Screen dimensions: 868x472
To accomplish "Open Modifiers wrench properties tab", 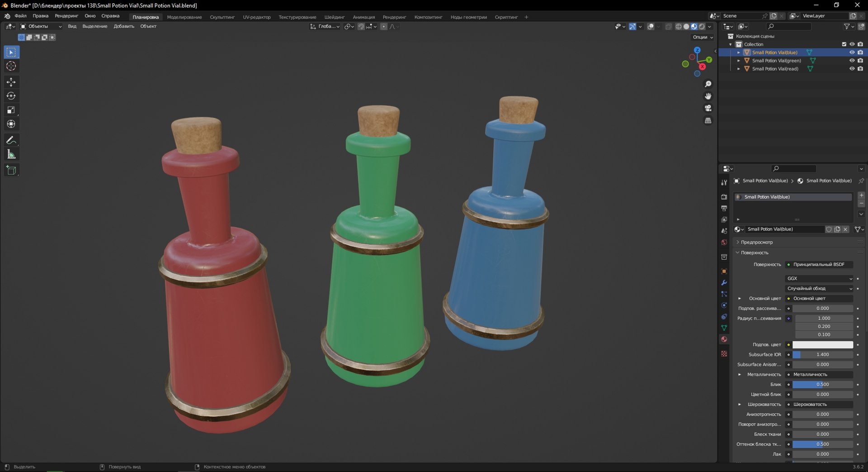I will [724, 283].
